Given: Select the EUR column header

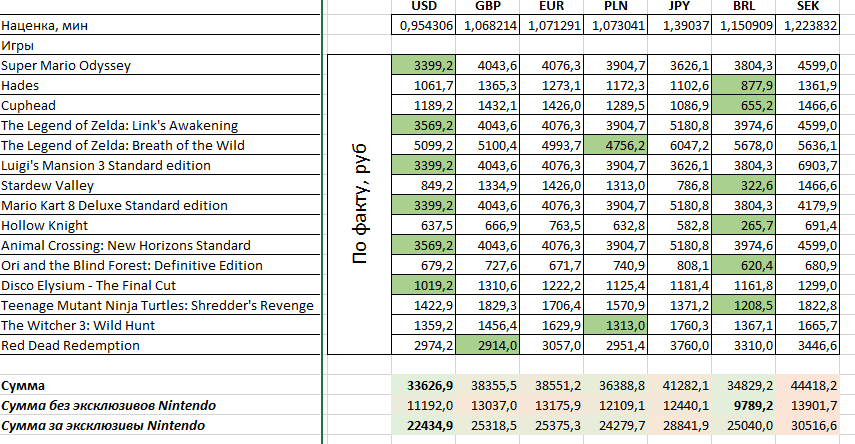Looking at the screenshot, I should [x=551, y=7].
